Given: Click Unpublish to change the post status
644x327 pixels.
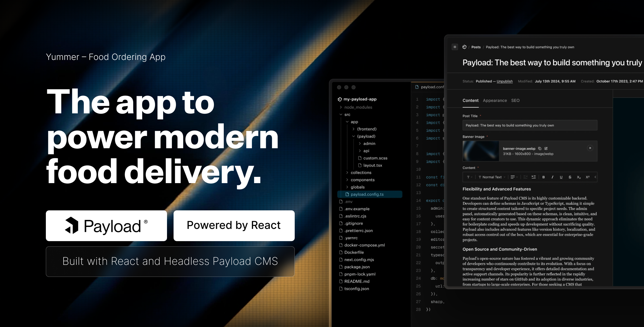Looking at the screenshot, I should coord(505,81).
